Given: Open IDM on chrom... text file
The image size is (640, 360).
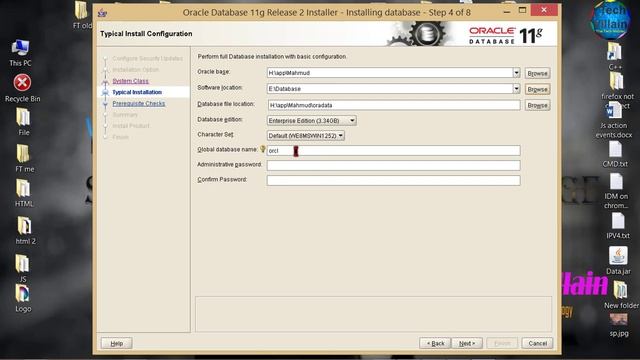Looking at the screenshot, I should point(616,191).
